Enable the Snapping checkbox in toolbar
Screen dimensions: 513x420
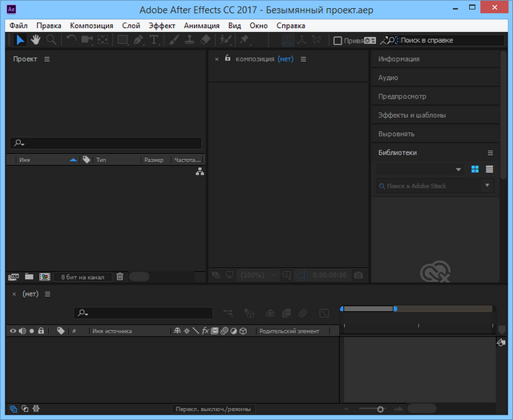pyautogui.click(x=337, y=41)
